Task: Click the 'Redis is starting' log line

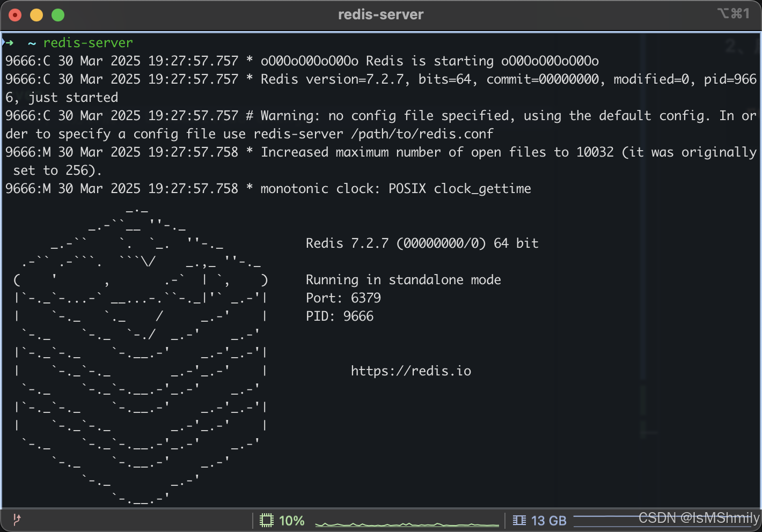Action: pyautogui.click(x=302, y=61)
